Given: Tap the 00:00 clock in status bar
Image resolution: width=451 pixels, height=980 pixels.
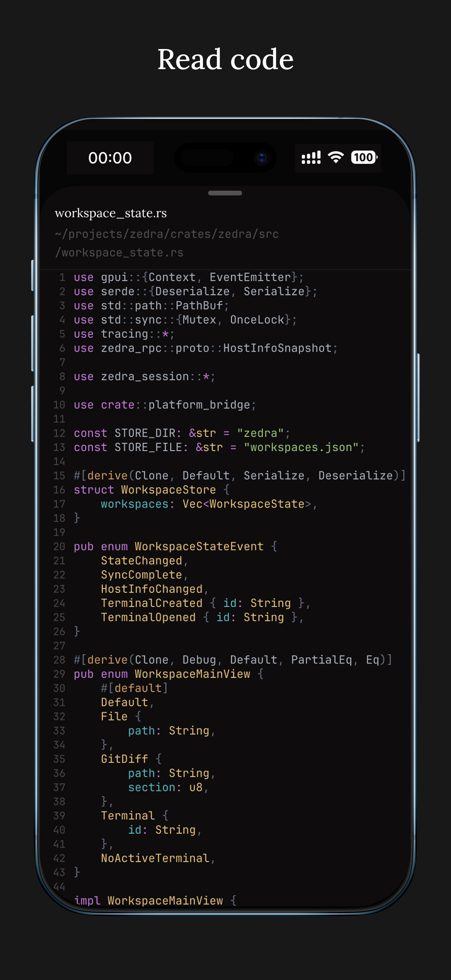Looking at the screenshot, I should (110, 158).
